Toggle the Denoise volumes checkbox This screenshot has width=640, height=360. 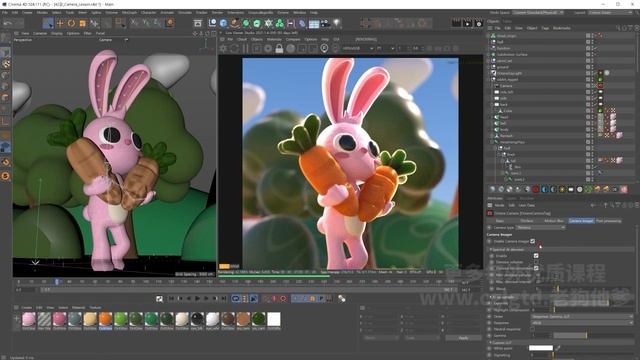(536, 262)
